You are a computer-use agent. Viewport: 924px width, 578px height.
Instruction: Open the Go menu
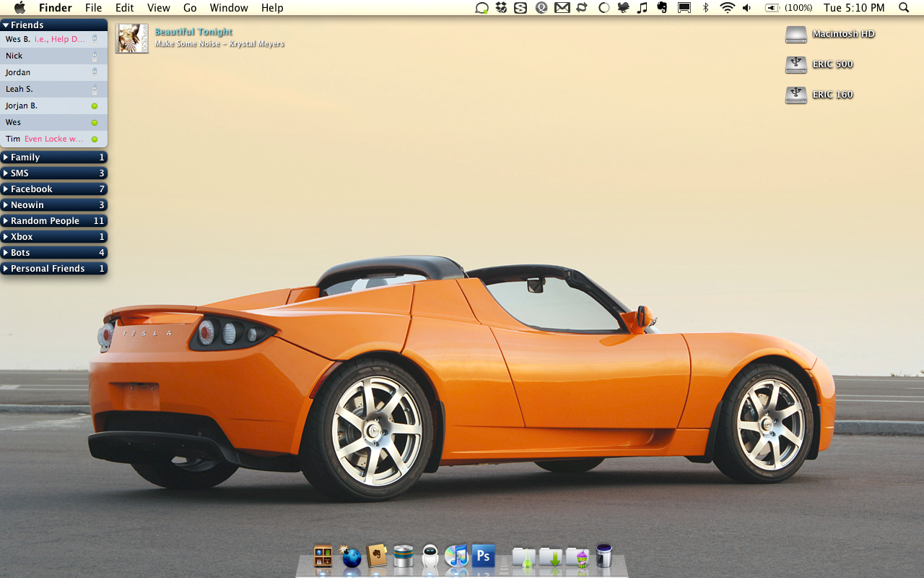point(190,8)
